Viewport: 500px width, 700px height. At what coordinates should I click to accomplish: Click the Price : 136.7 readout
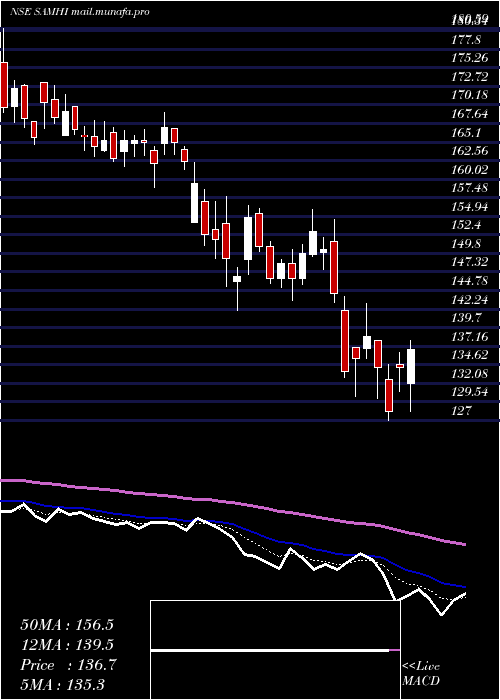point(68,665)
